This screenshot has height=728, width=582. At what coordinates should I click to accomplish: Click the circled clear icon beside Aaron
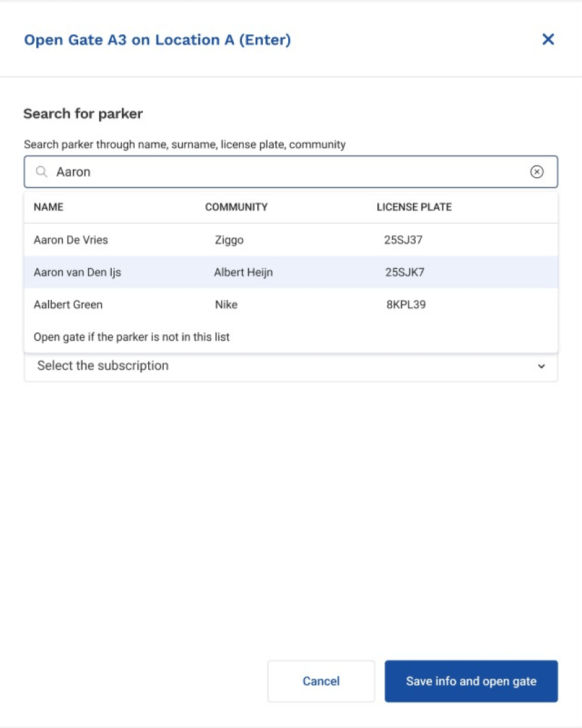tap(537, 172)
